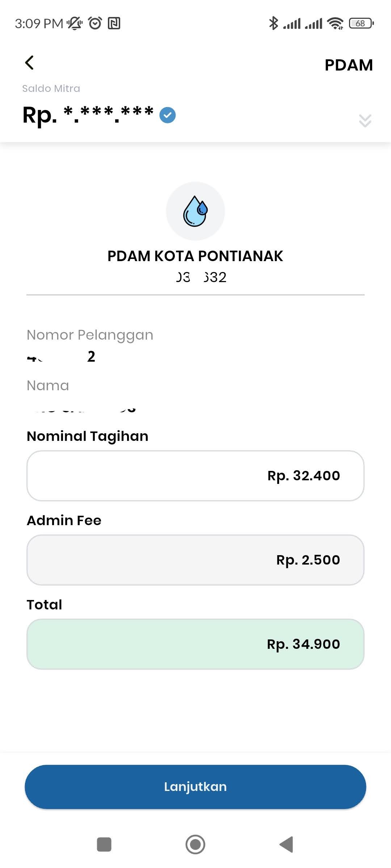Tap the Android recent apps square button
This screenshot has height=868, width=391.
[x=104, y=844]
